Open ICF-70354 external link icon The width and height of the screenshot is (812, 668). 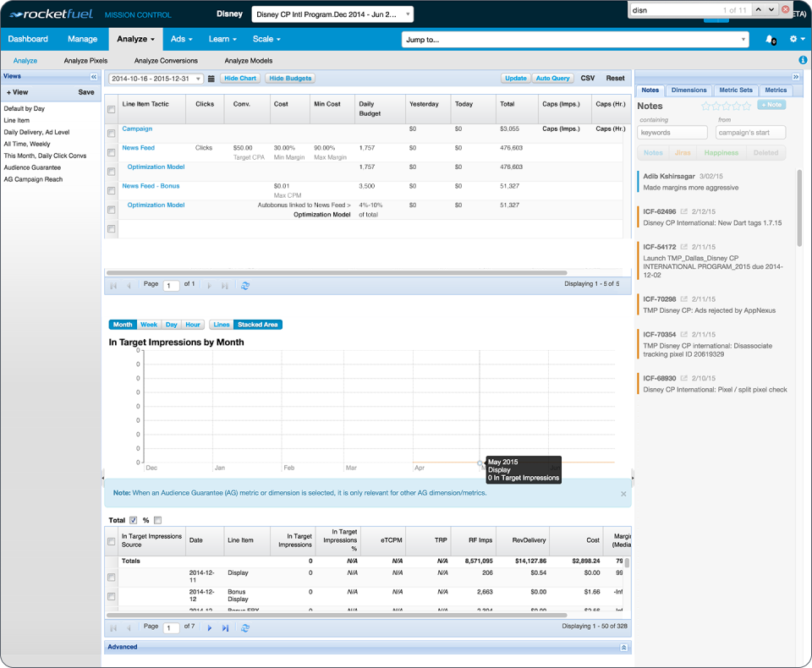pyautogui.click(x=683, y=334)
